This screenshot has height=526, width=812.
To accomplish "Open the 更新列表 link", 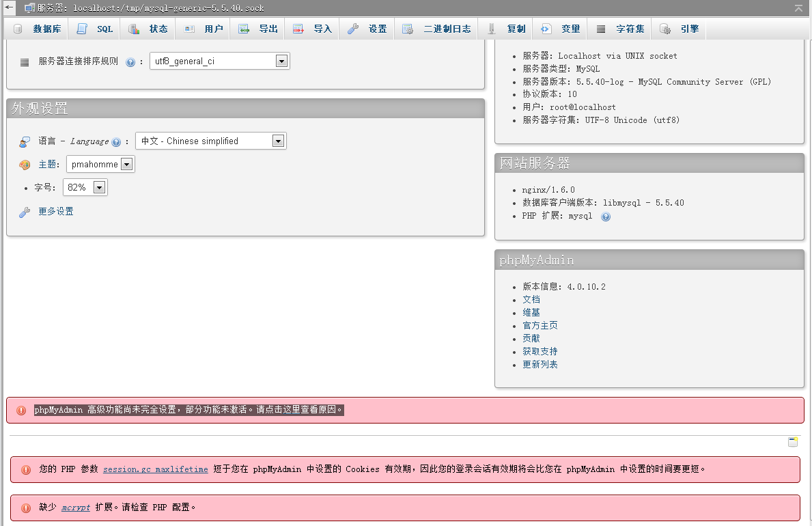I will (x=540, y=364).
